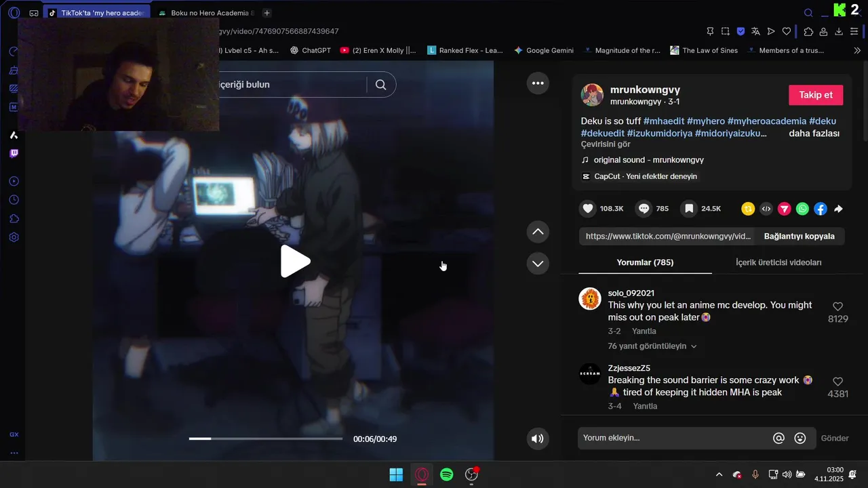This screenshot has width=868, height=488.
Task: Click the embed code icon
Action: [766, 209]
